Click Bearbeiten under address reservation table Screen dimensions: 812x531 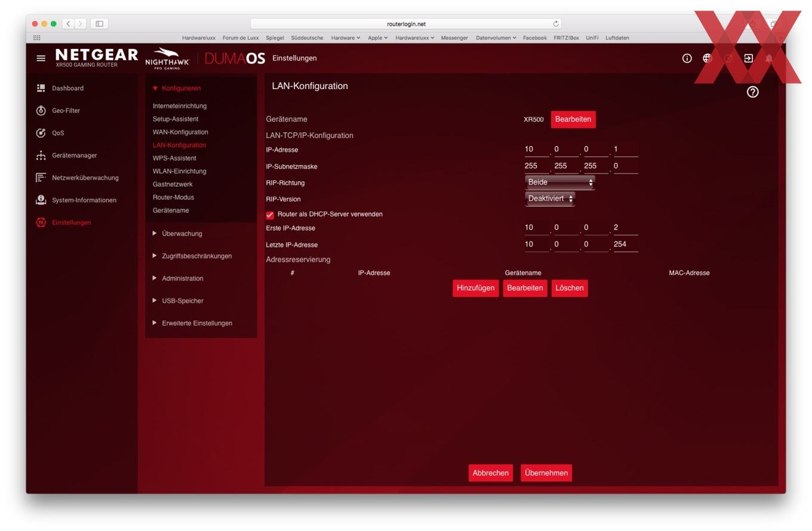tap(525, 288)
